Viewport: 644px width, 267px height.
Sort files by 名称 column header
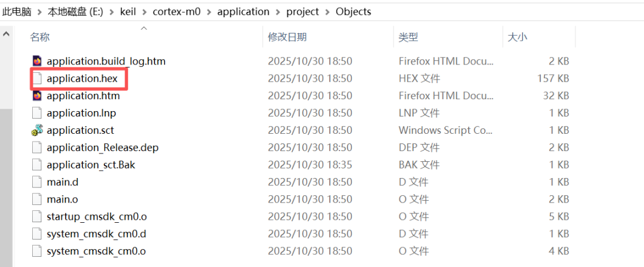click(x=40, y=38)
